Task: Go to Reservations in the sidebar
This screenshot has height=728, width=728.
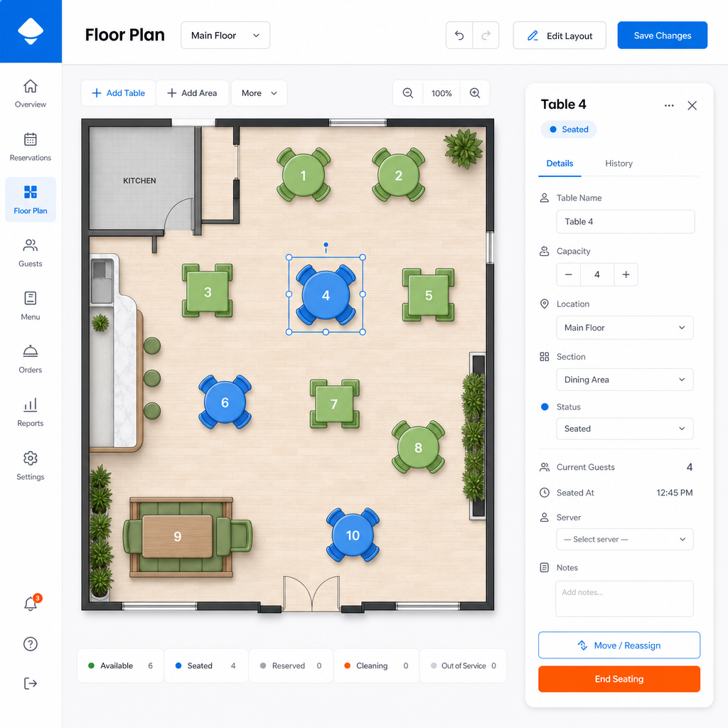Action: click(x=30, y=147)
